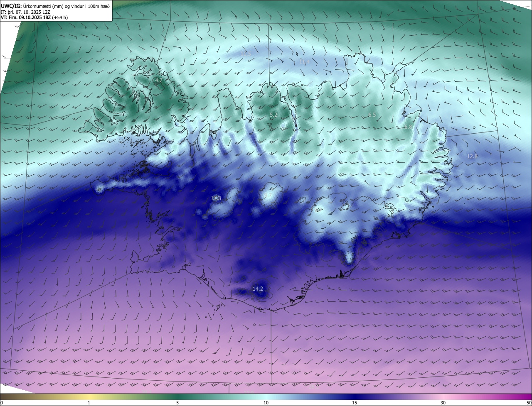Image resolution: width=532 pixels, height=406 pixels.
Task: Click the 14.2 value label
Action: tap(258, 289)
